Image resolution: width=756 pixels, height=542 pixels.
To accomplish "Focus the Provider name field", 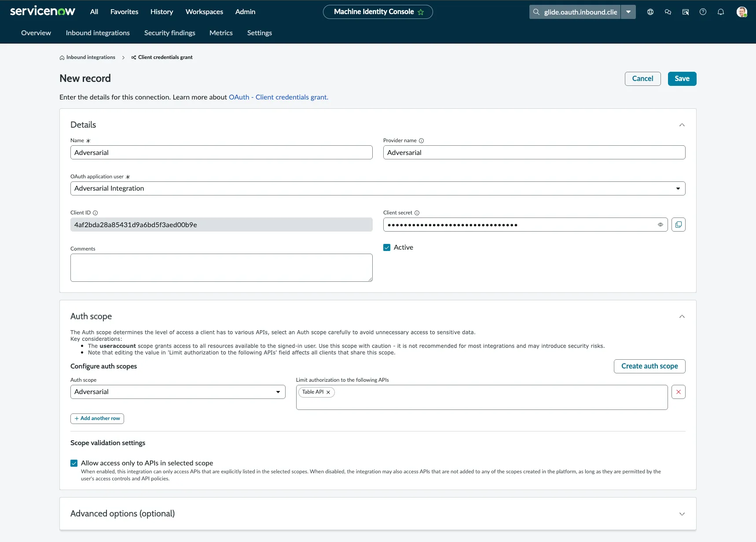I will 534,152.
